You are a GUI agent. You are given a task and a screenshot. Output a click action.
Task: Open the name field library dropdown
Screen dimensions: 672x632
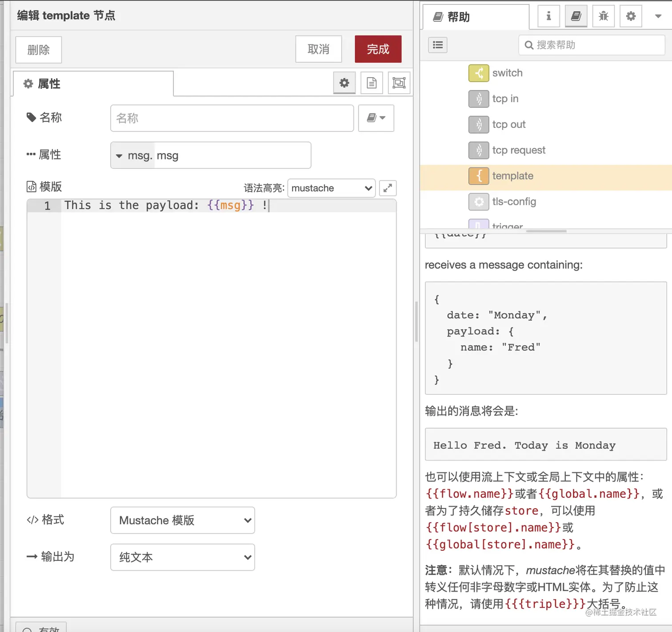click(x=376, y=118)
